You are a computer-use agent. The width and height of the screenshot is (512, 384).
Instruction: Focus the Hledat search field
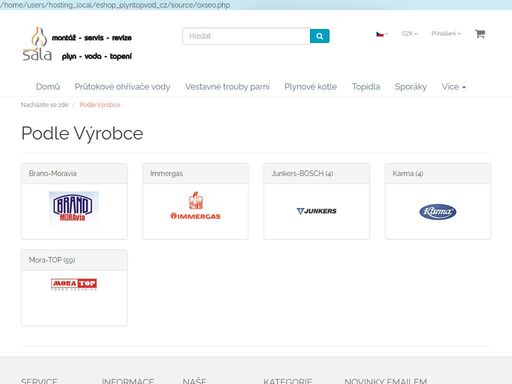246,36
